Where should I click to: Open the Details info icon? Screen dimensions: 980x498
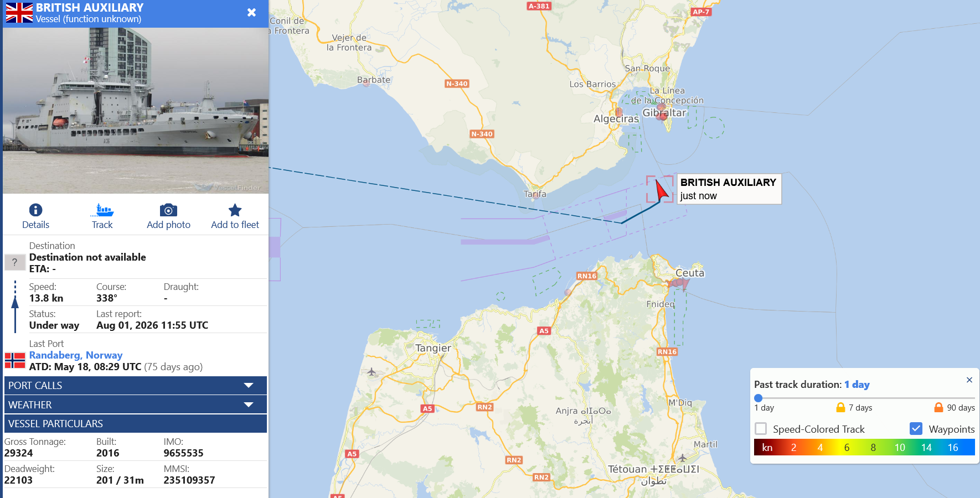click(35, 210)
